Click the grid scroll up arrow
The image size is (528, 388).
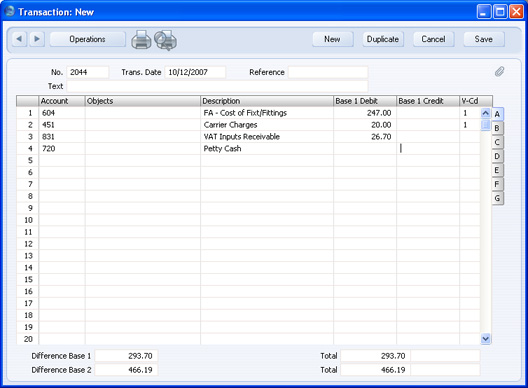pyautogui.click(x=485, y=113)
